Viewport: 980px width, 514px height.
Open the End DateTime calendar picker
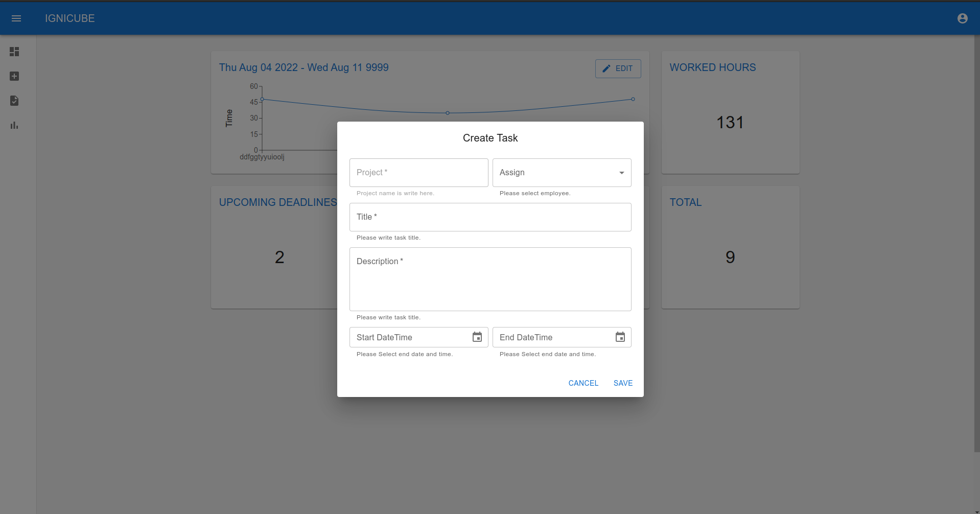pos(620,337)
